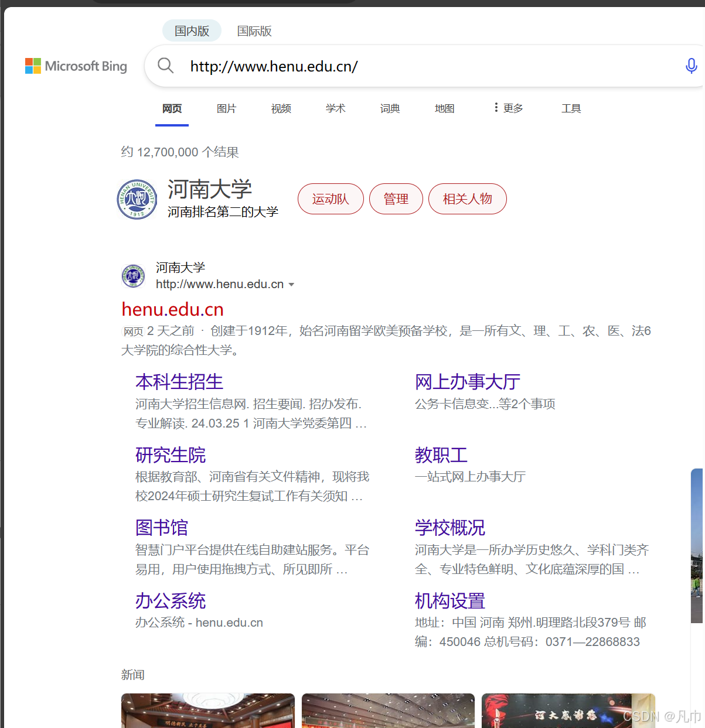Open the 地图 tab
This screenshot has height=728, width=705.
tap(445, 108)
